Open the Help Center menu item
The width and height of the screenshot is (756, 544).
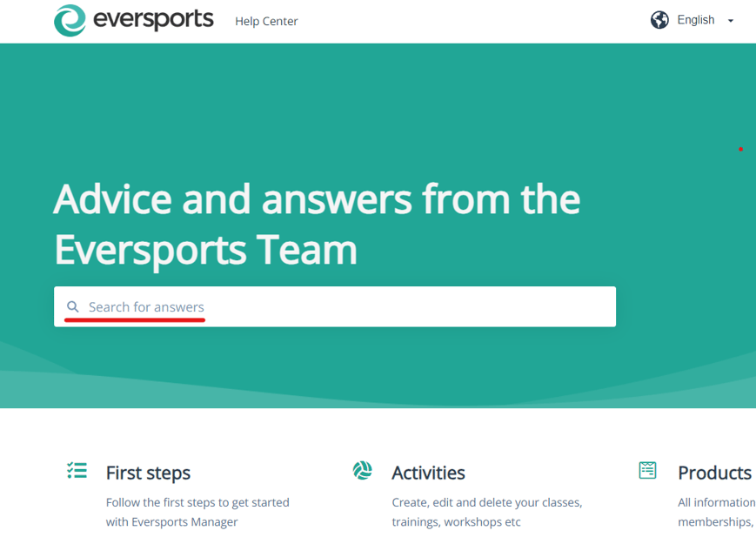point(266,21)
